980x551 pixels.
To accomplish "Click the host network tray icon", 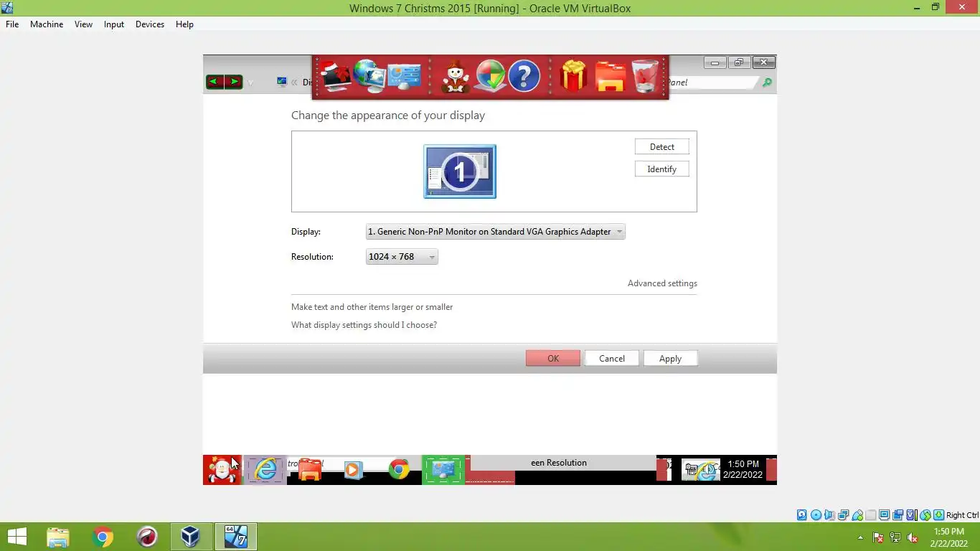I will (895, 537).
